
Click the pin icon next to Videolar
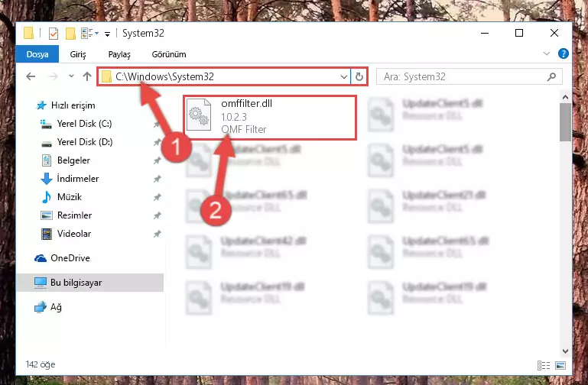point(157,234)
